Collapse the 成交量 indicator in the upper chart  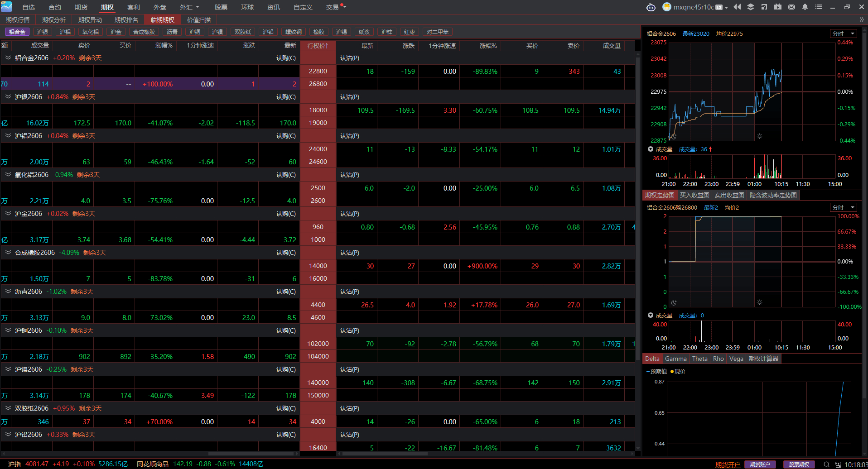[651, 149]
